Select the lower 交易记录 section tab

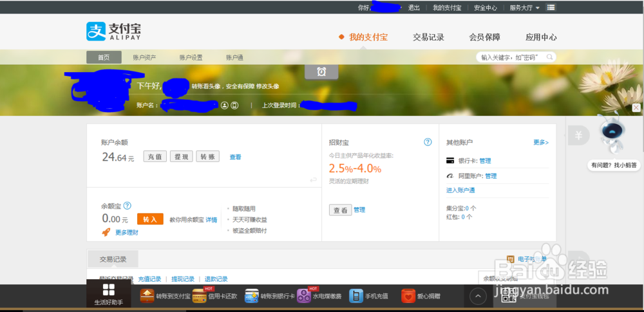[x=113, y=259]
